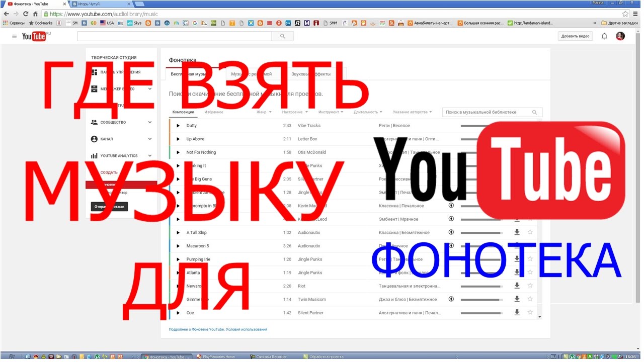
Task: Open the account avatar menu
Action: pos(620,36)
